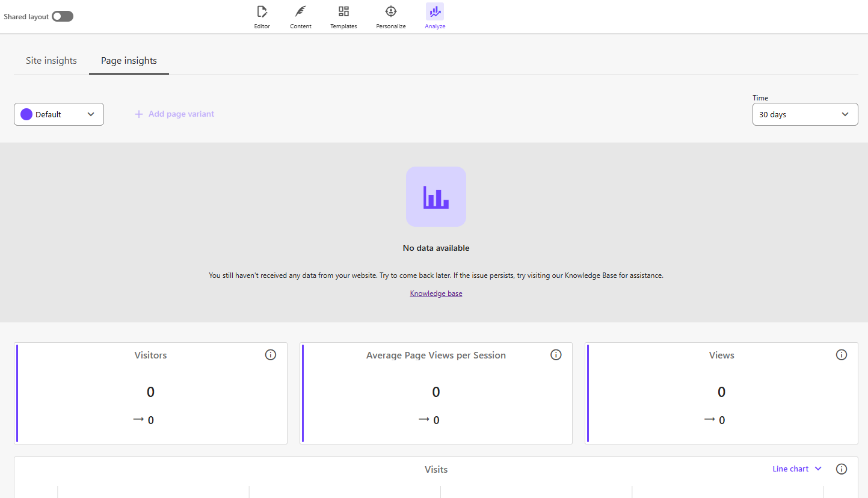Open the Editor mode icon
The height and width of the screenshot is (498, 868).
pyautogui.click(x=262, y=11)
